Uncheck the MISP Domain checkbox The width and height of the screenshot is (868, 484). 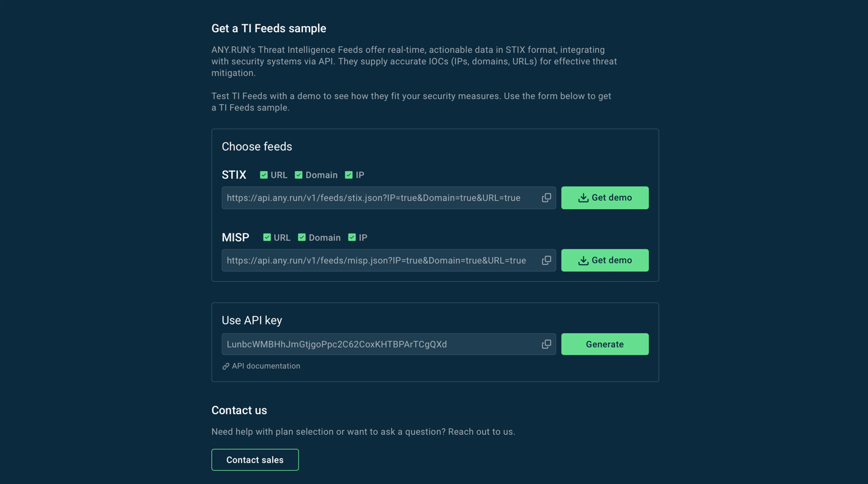click(x=302, y=237)
